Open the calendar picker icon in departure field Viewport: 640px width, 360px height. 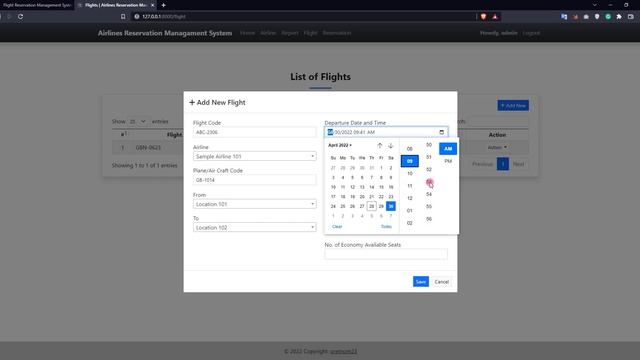pyautogui.click(x=441, y=132)
